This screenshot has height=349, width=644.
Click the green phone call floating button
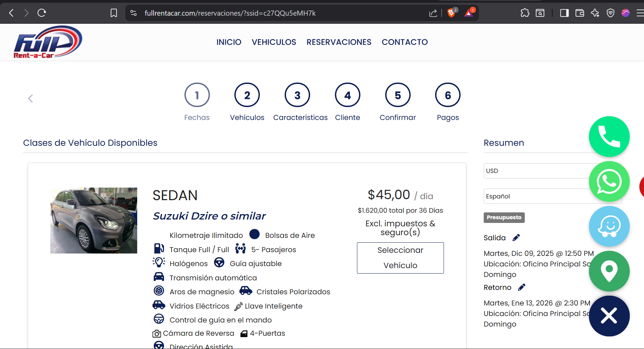[609, 137]
